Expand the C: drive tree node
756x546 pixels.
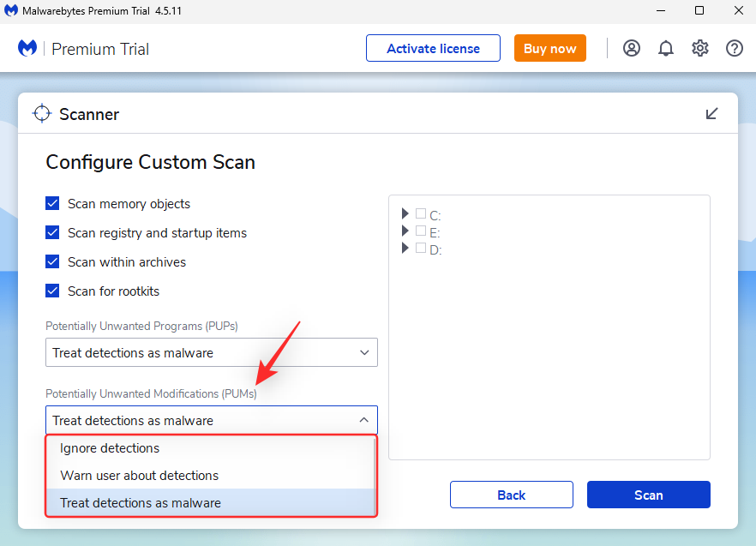[x=405, y=214]
